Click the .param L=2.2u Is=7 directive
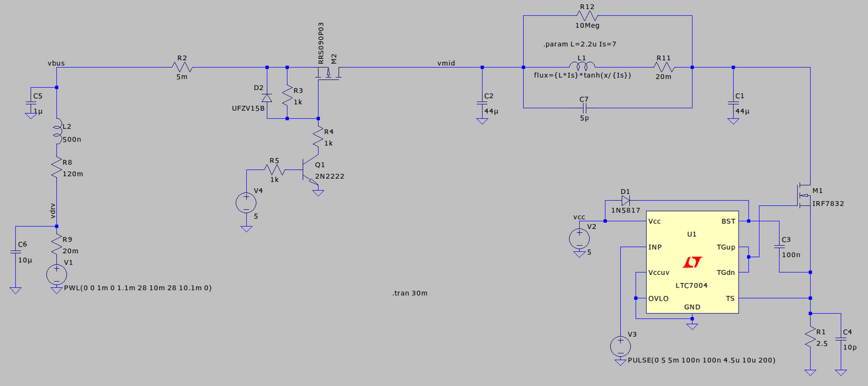Screen dimensions: 868x386 pyautogui.click(x=578, y=45)
